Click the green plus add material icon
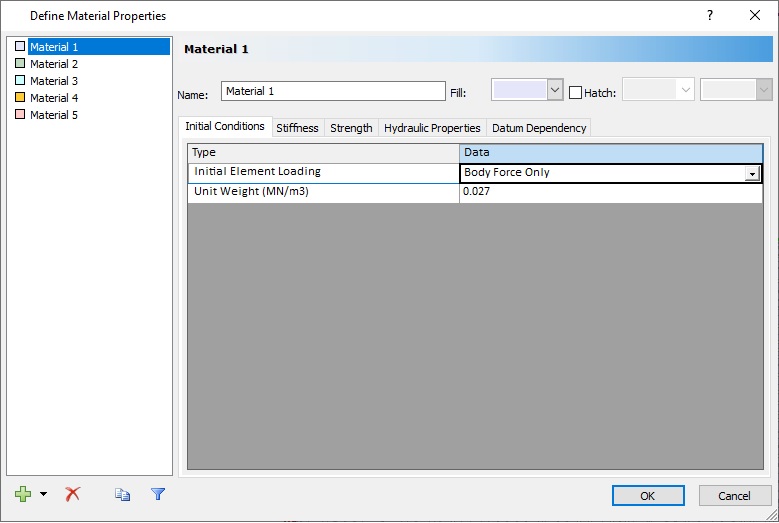 23,494
